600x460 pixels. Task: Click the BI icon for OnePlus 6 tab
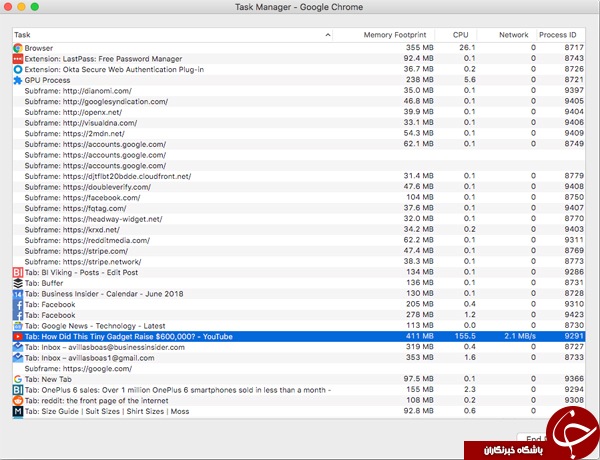click(x=18, y=390)
